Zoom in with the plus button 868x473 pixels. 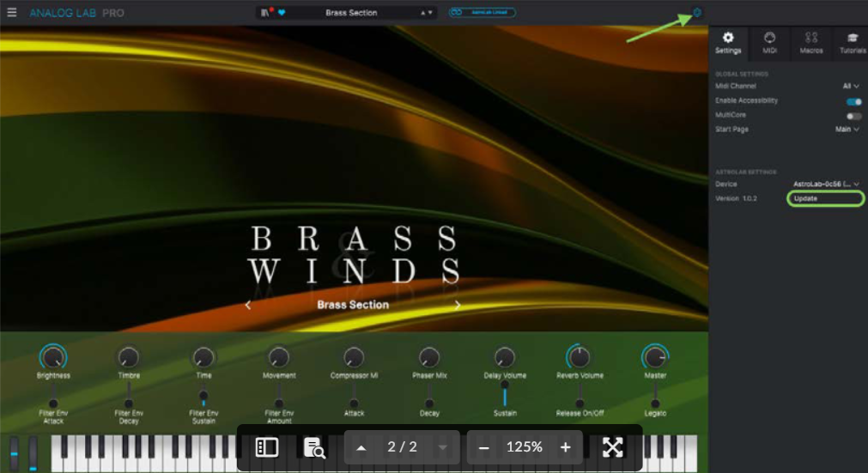click(x=565, y=447)
